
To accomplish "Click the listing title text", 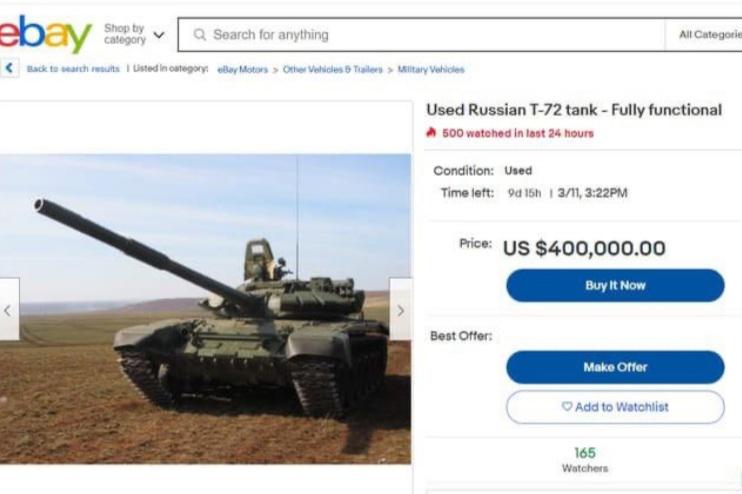I will [x=574, y=110].
